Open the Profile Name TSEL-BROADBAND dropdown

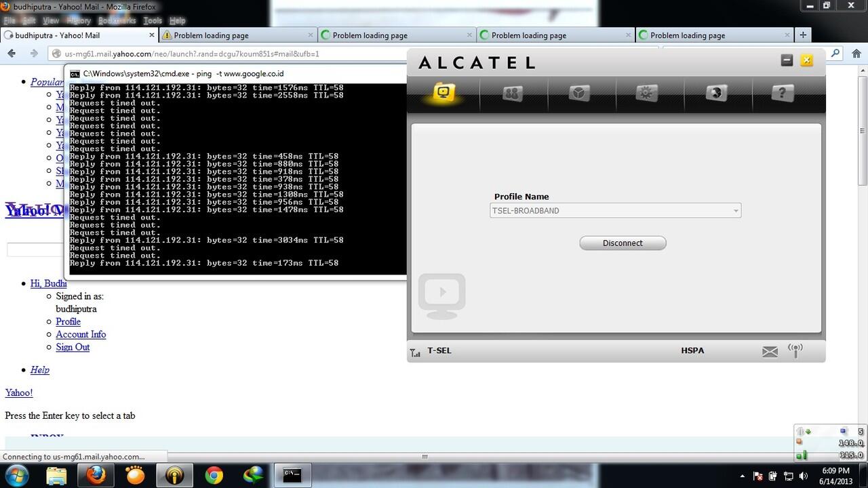[616, 211]
